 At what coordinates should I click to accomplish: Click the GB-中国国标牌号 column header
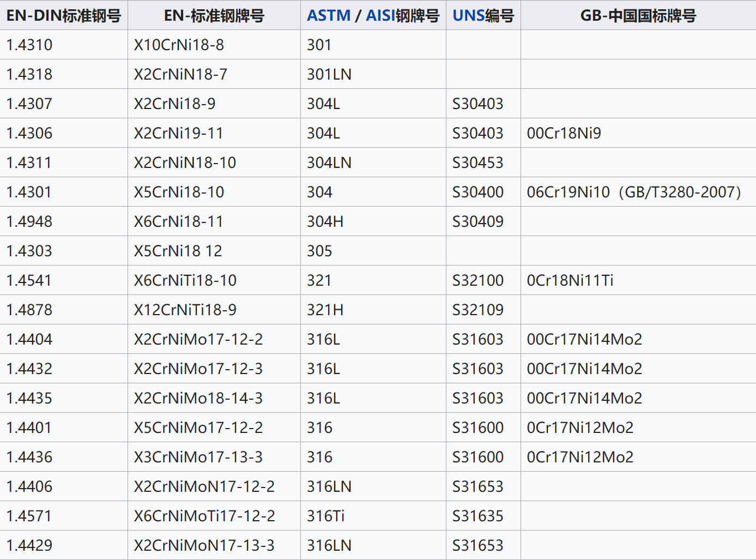point(638,15)
